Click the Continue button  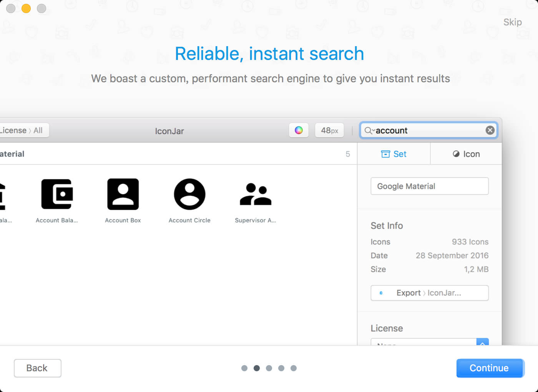pos(490,368)
